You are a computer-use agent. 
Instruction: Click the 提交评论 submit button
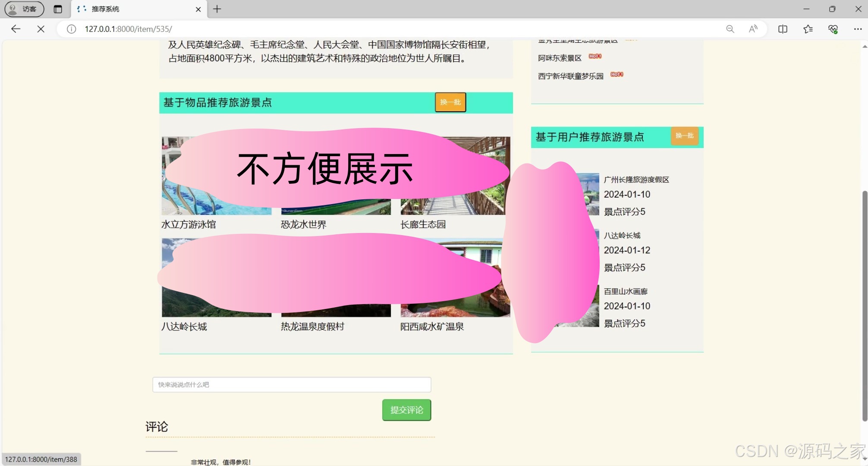[x=406, y=410]
